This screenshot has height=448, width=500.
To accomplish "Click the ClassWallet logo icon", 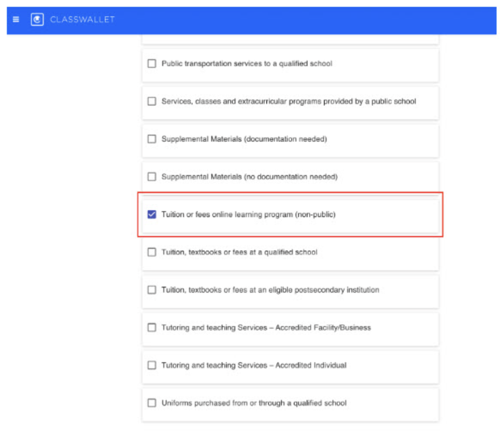I will (x=37, y=19).
